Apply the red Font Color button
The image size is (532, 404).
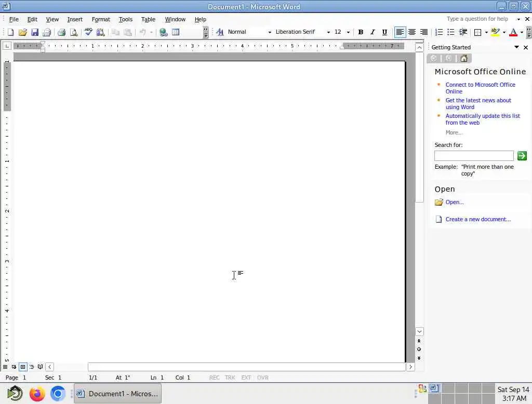(513, 32)
